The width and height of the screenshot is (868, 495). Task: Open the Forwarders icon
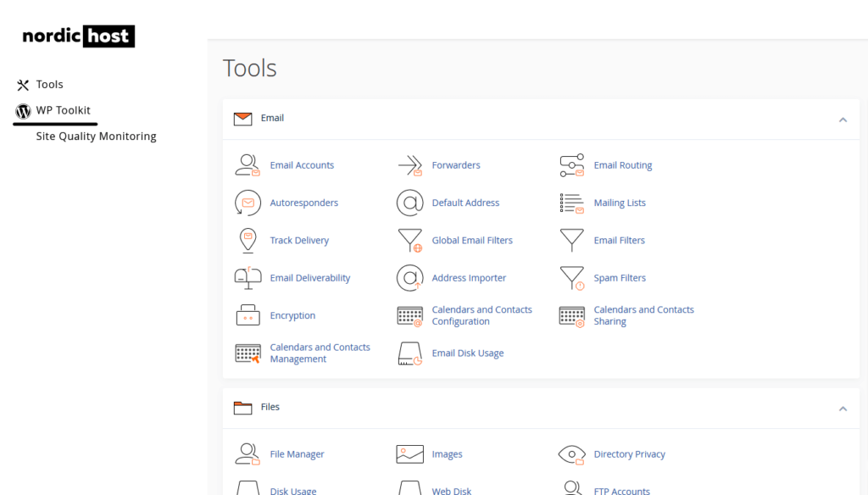click(x=409, y=165)
